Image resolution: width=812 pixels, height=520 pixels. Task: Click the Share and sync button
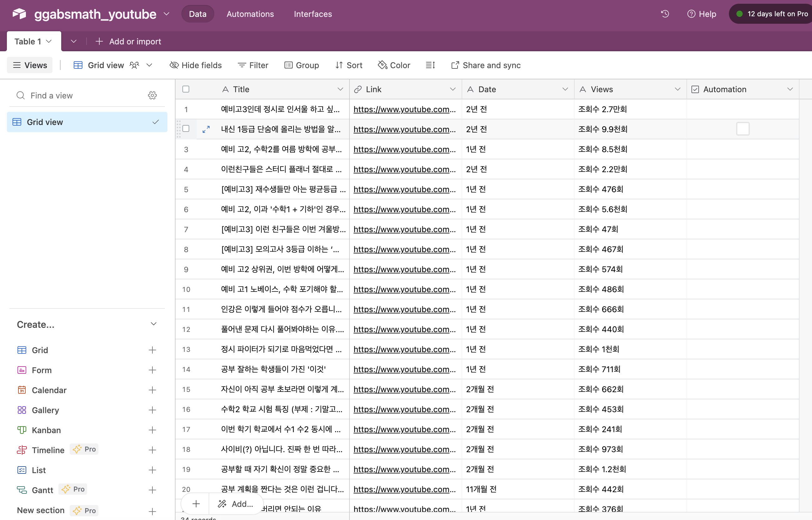pyautogui.click(x=486, y=65)
